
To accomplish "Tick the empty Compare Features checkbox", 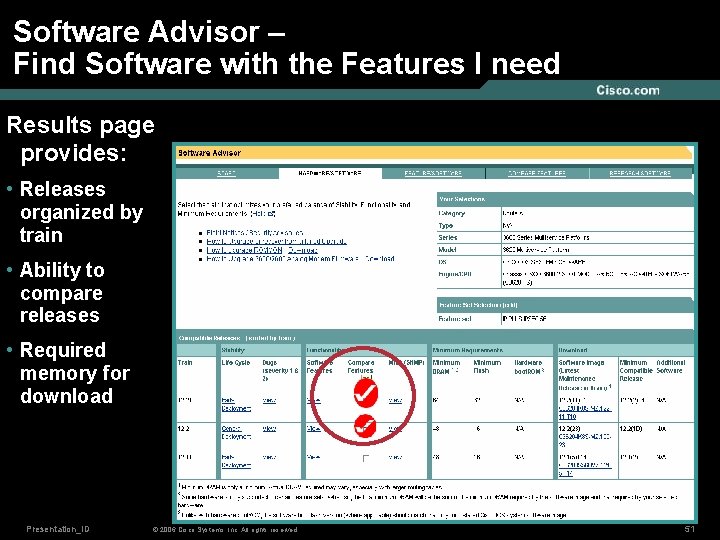I will coord(366,458).
